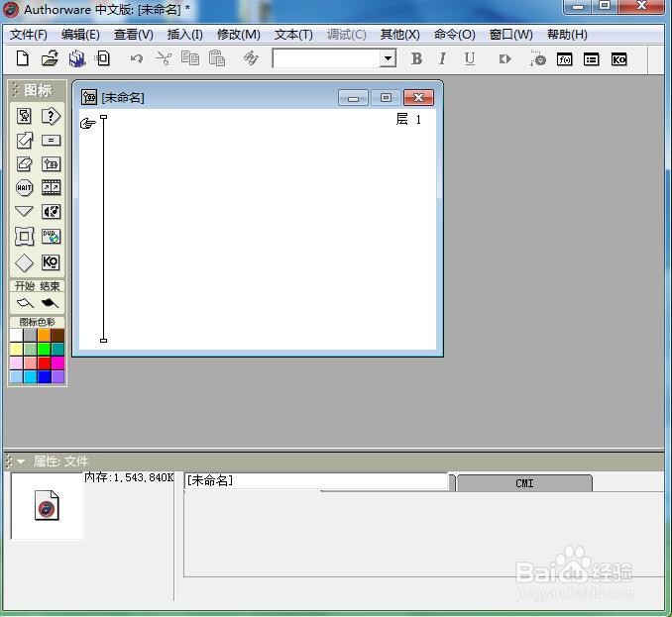This screenshot has width=672, height=617.
Task: Maximize the [未命名] design window
Action: pyautogui.click(x=386, y=98)
